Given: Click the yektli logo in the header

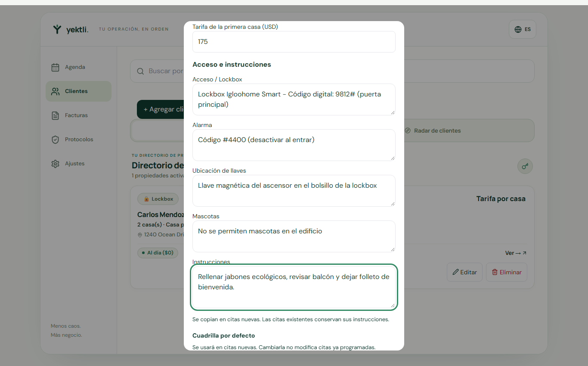Looking at the screenshot, I should click(71, 29).
